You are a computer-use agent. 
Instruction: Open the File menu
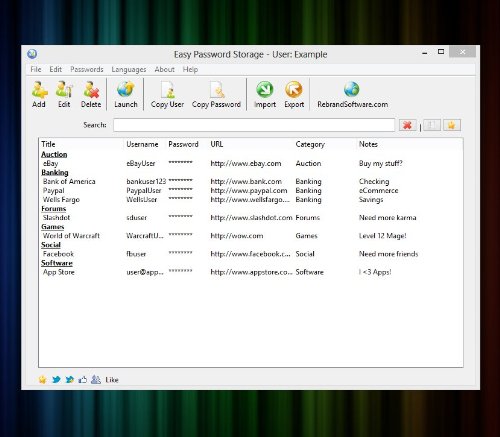click(36, 69)
